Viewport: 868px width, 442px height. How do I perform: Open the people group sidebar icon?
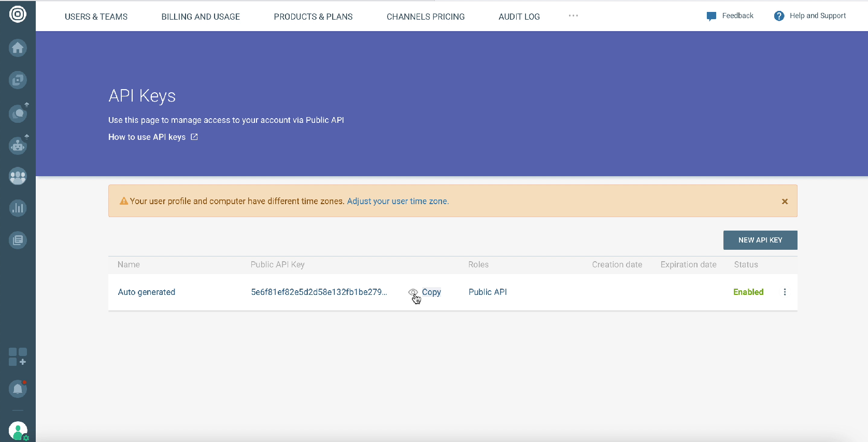[x=18, y=176]
